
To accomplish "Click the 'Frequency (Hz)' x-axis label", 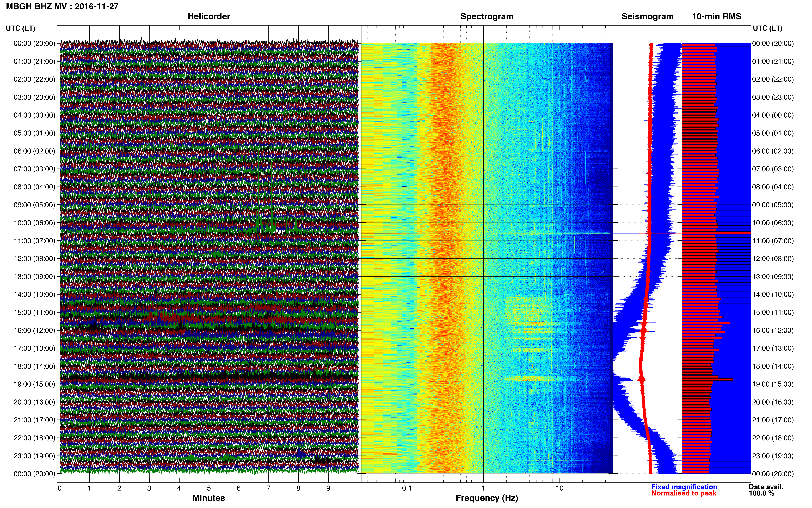I will coord(487,498).
